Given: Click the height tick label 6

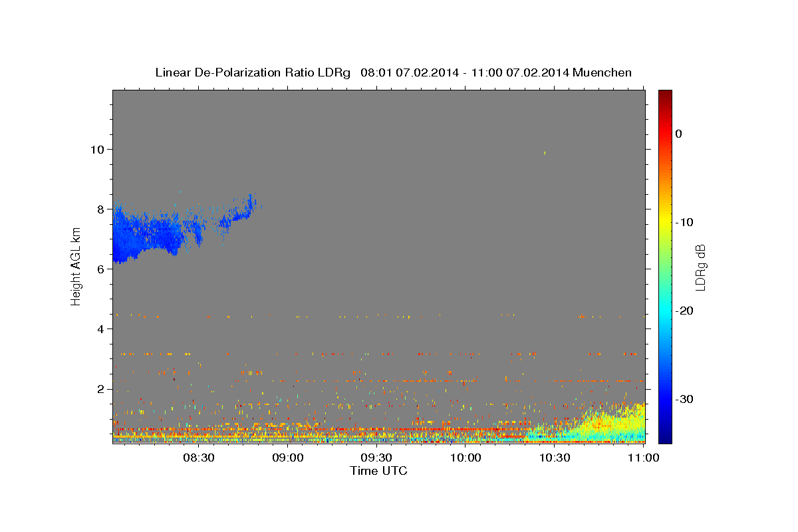Looking at the screenshot, I should coord(101,269).
